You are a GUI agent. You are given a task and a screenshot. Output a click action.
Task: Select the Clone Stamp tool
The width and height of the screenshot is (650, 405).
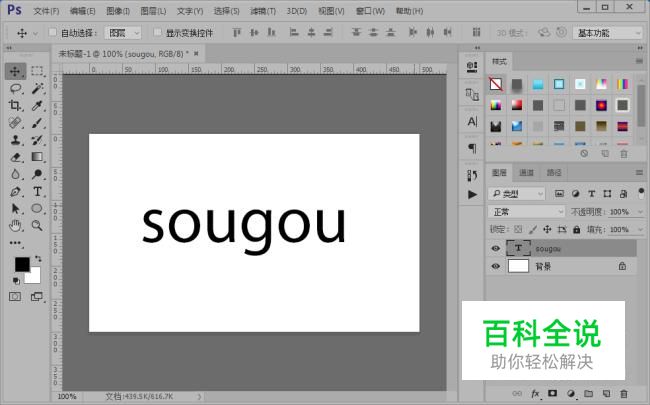coord(15,140)
